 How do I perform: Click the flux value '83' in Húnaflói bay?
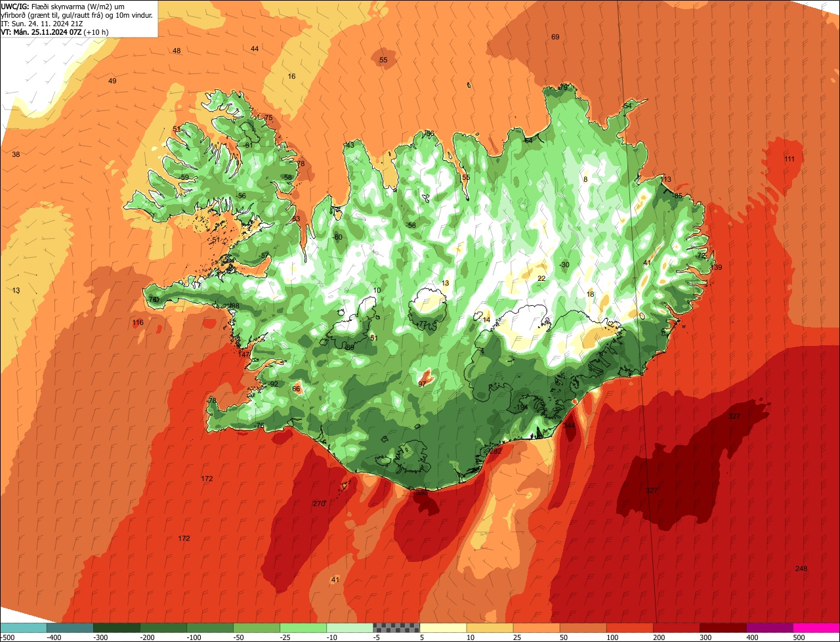296,219
